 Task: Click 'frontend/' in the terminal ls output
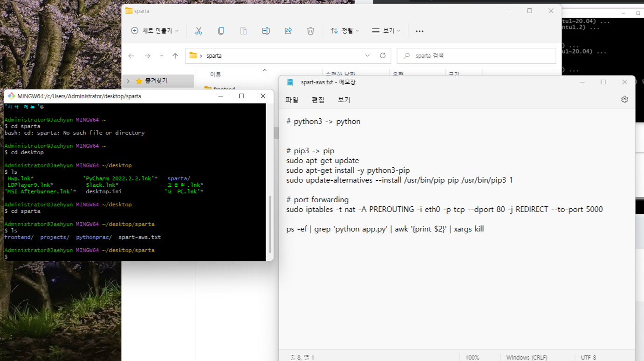(19, 237)
